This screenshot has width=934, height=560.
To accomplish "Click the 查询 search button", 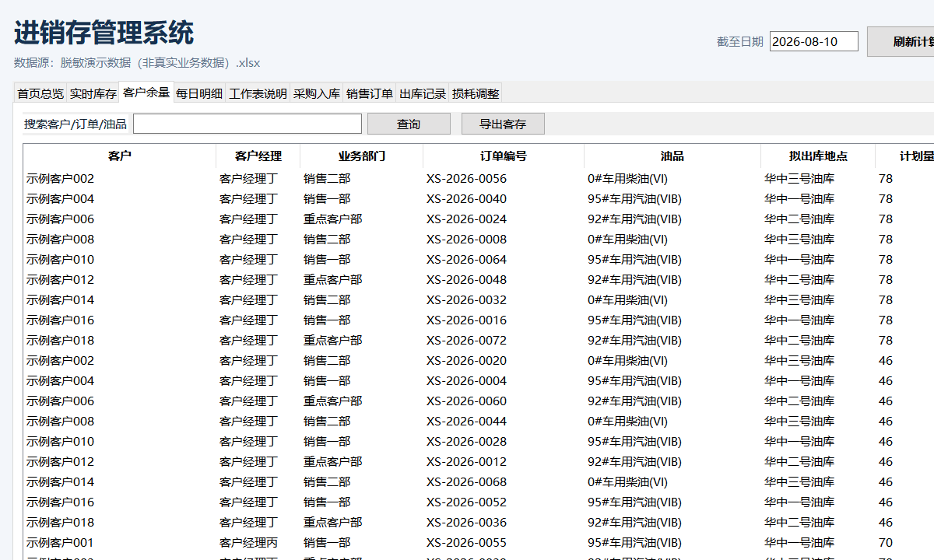I will point(409,124).
